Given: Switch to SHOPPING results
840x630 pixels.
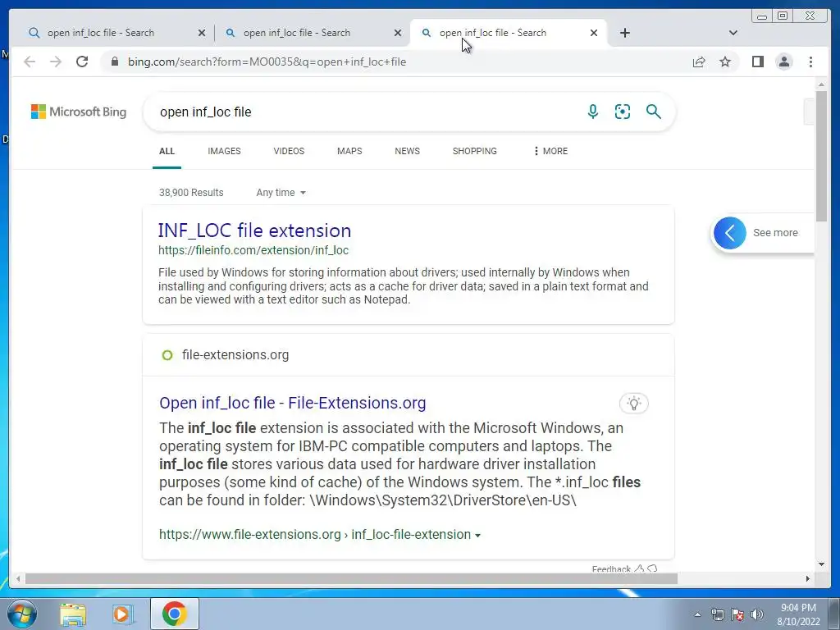Looking at the screenshot, I should point(475,151).
